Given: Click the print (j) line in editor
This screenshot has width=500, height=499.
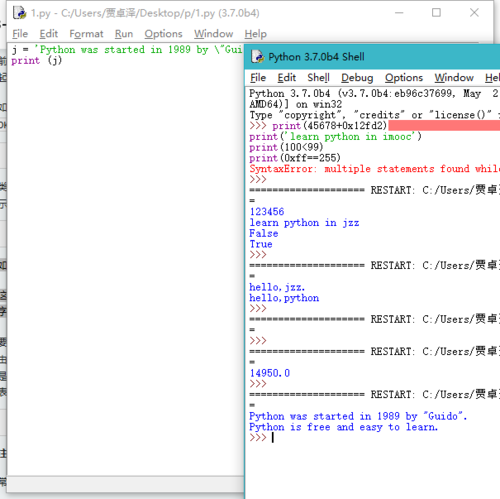Looking at the screenshot, I should pyautogui.click(x=37, y=61).
